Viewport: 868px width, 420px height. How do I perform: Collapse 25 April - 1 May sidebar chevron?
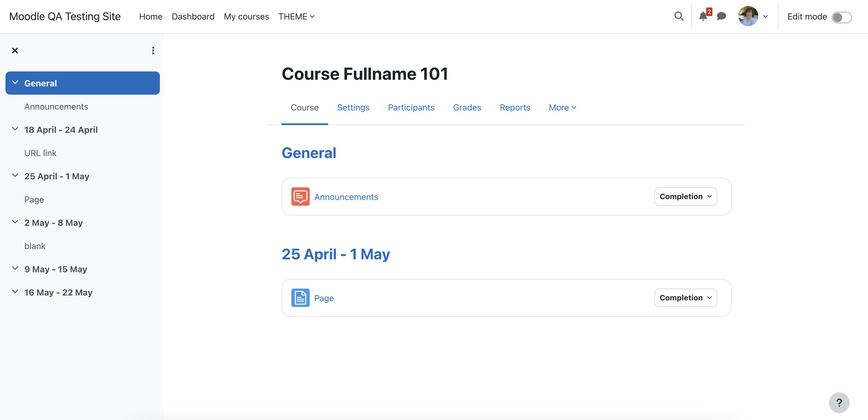click(x=15, y=176)
